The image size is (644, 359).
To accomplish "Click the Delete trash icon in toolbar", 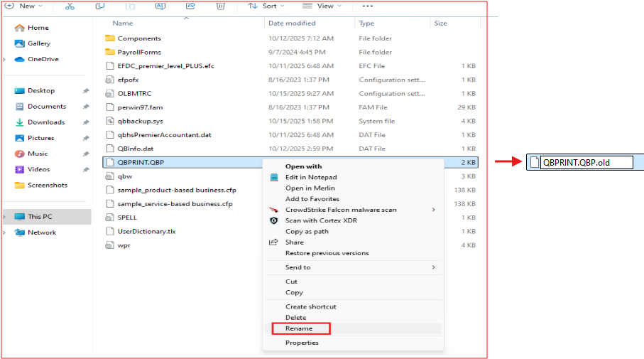I will tap(221, 6).
